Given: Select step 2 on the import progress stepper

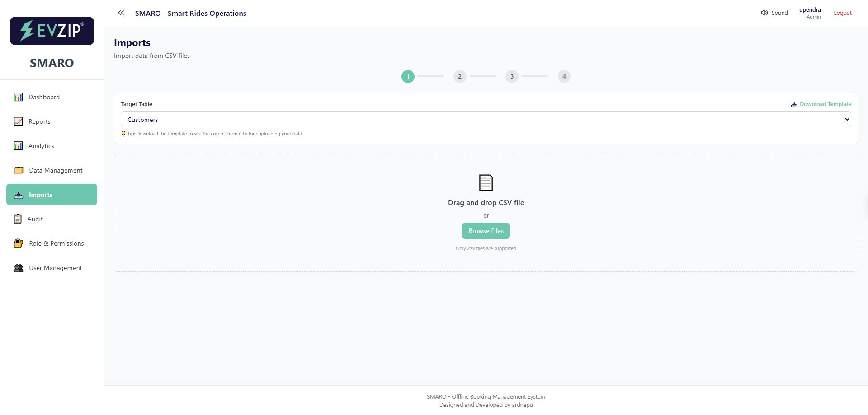Looking at the screenshot, I should pos(460,76).
